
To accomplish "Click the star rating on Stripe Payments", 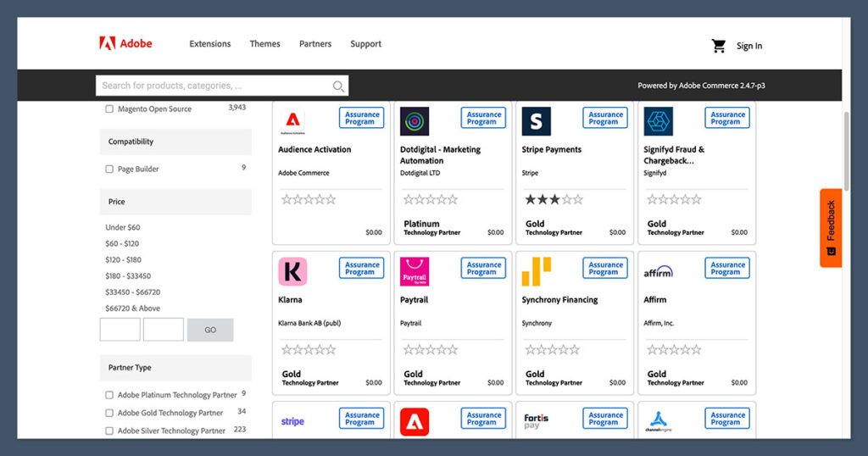I will 554,200.
